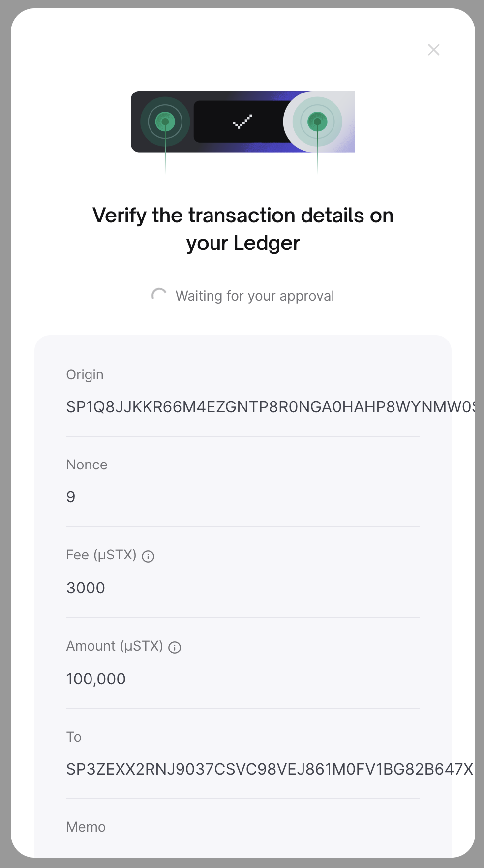Click the Amount value 100,000

point(96,679)
